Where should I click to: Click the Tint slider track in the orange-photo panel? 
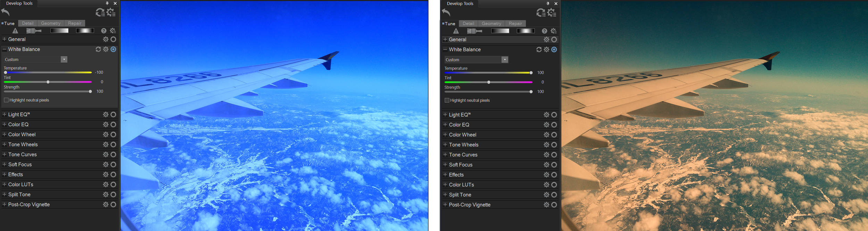489,82
